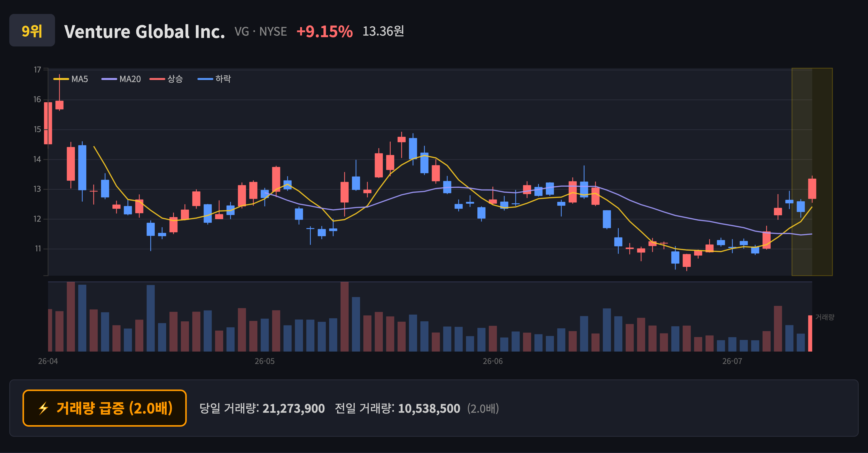Click the +9.15% change value
This screenshot has height=453, width=868.
coord(324,32)
